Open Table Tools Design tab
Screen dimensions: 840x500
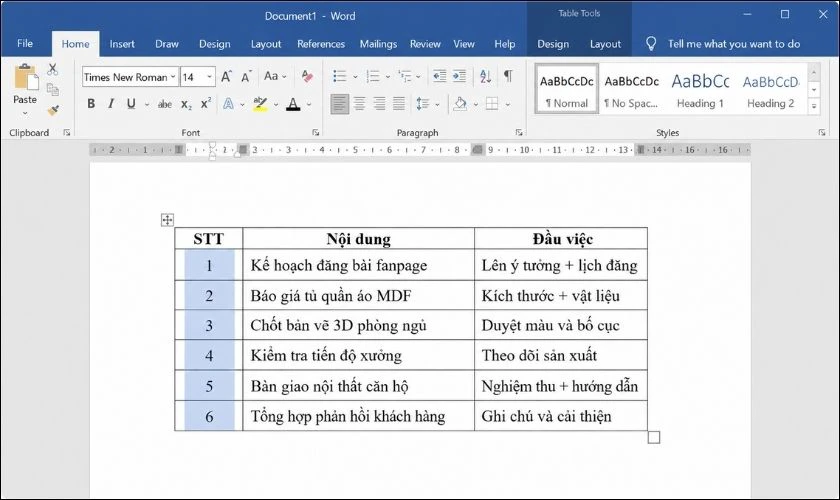553,44
